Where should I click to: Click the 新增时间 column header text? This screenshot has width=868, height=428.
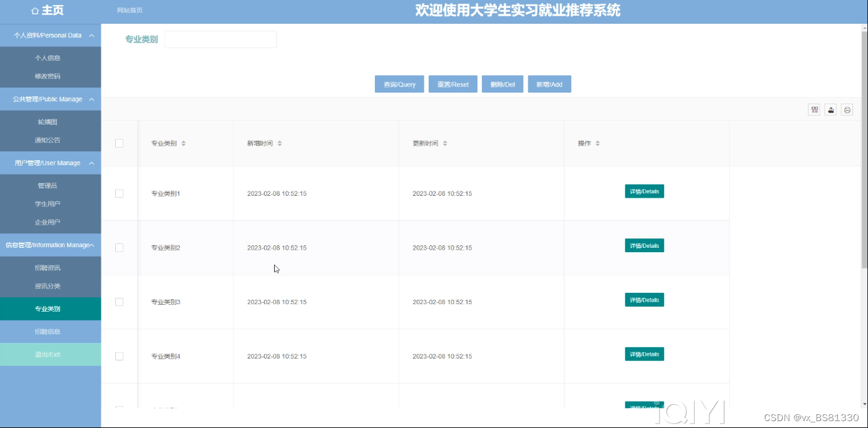(260, 143)
